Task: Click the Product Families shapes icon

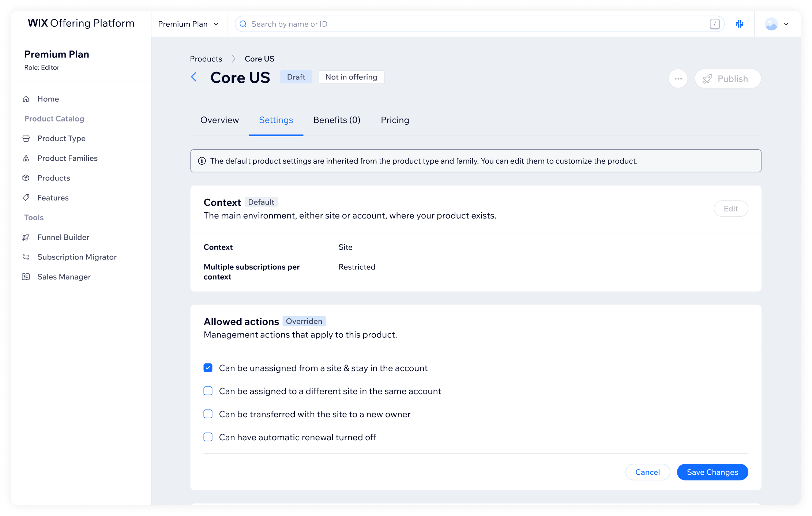Action: click(26, 158)
